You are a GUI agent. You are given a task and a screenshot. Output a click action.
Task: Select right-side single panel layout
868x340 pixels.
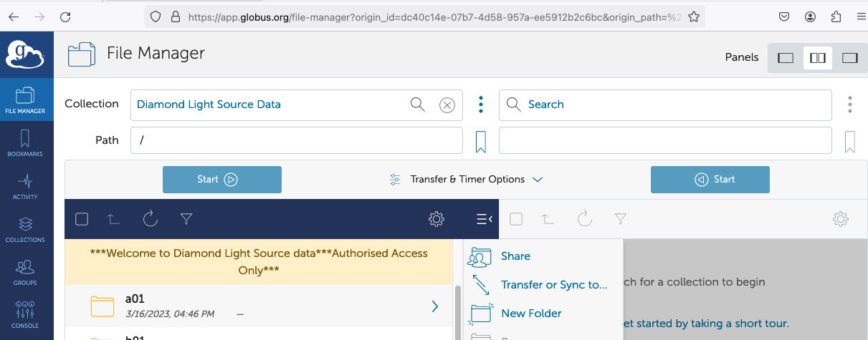850,58
